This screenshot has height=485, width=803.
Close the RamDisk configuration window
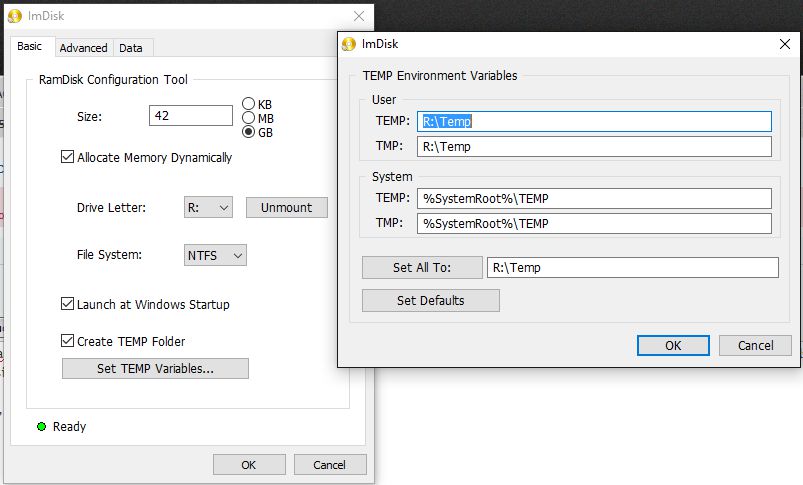pos(359,16)
